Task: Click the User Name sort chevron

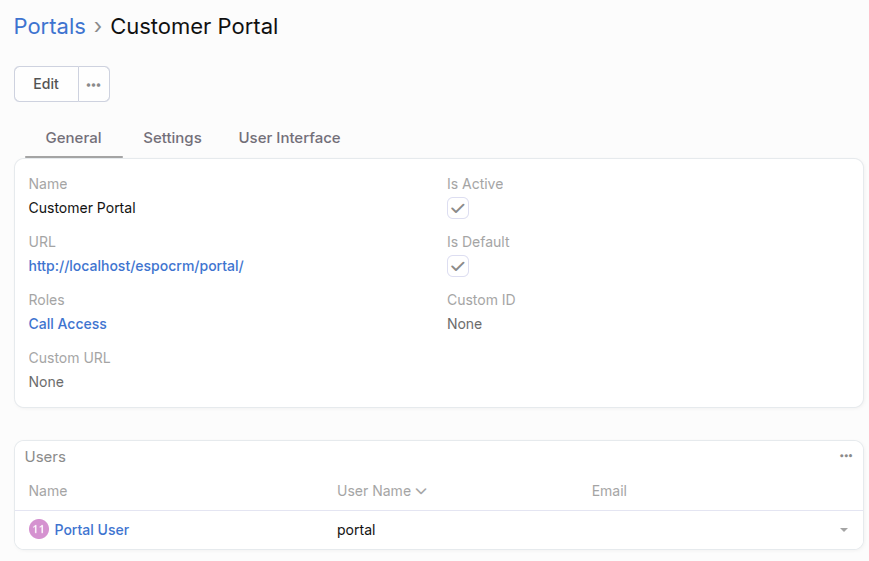Action: click(421, 491)
